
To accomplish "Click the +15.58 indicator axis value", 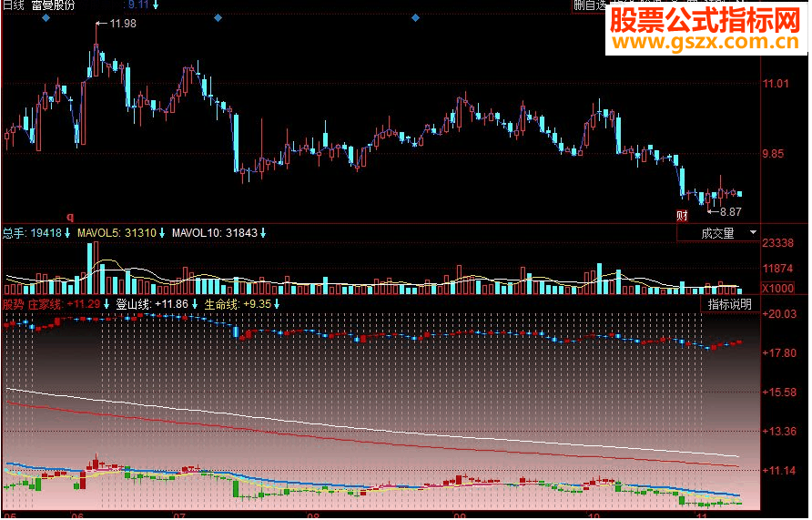I will [780, 393].
